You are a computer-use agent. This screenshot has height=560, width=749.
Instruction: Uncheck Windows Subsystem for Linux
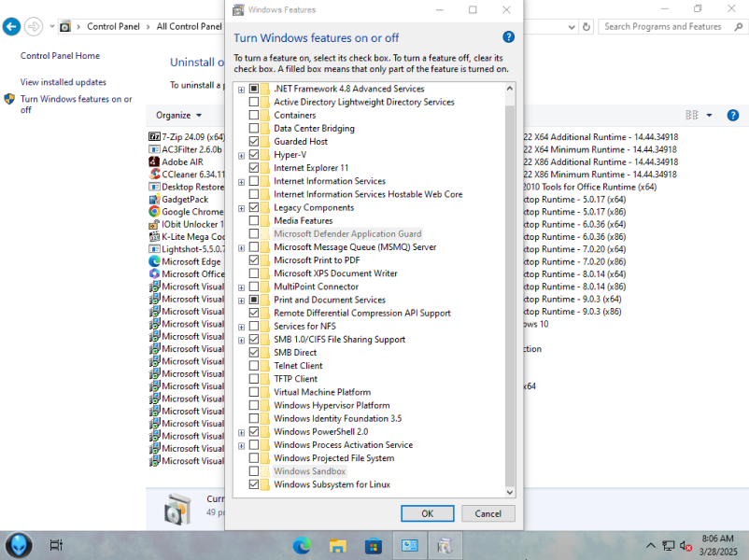254,484
